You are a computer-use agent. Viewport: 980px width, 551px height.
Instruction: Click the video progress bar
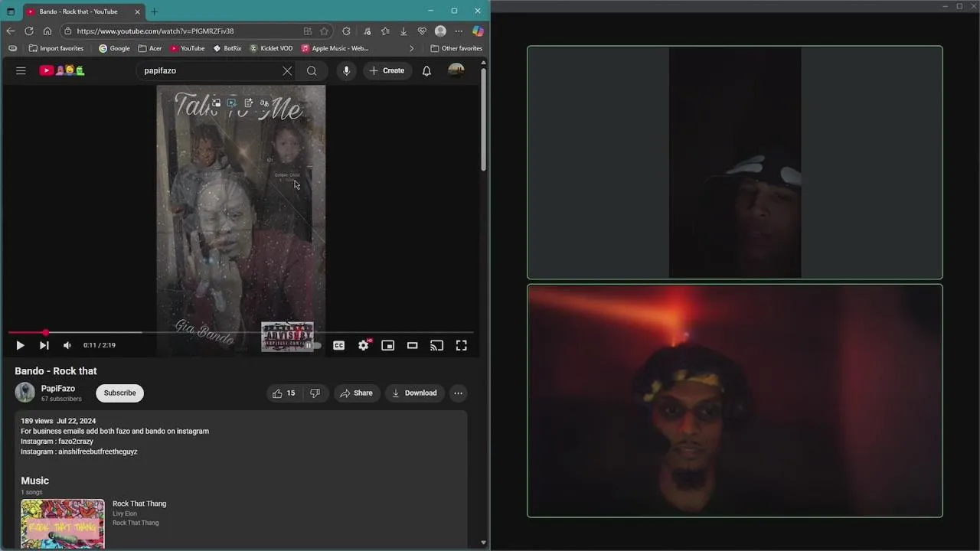pyautogui.click(x=240, y=333)
